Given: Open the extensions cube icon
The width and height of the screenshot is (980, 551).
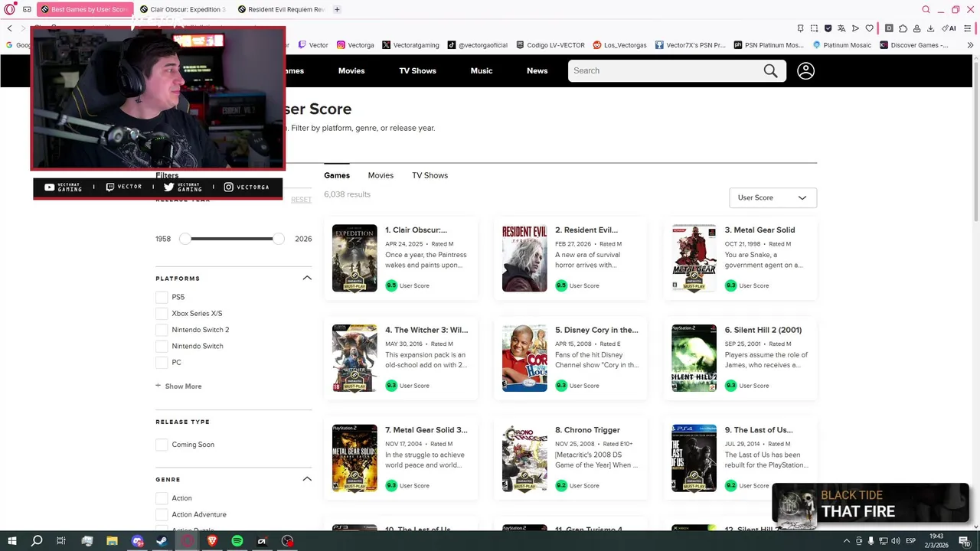Looking at the screenshot, I should click(903, 28).
